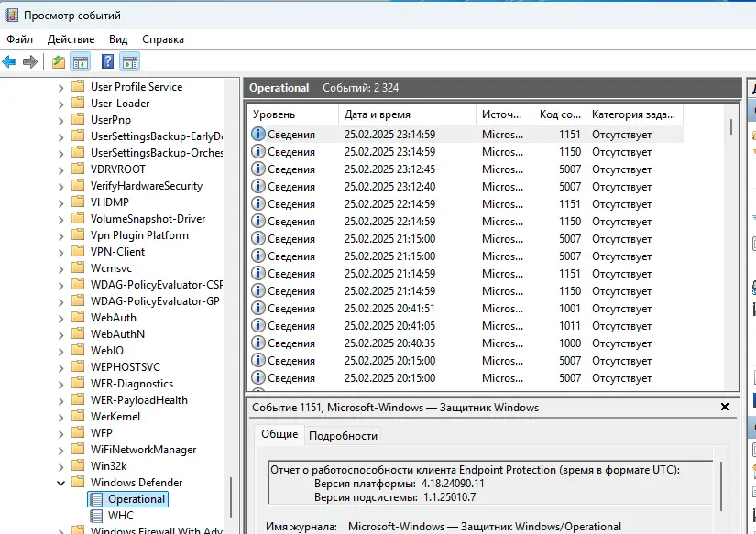Switch to the Подробности tab
This screenshot has width=756, height=534.
tap(343, 436)
